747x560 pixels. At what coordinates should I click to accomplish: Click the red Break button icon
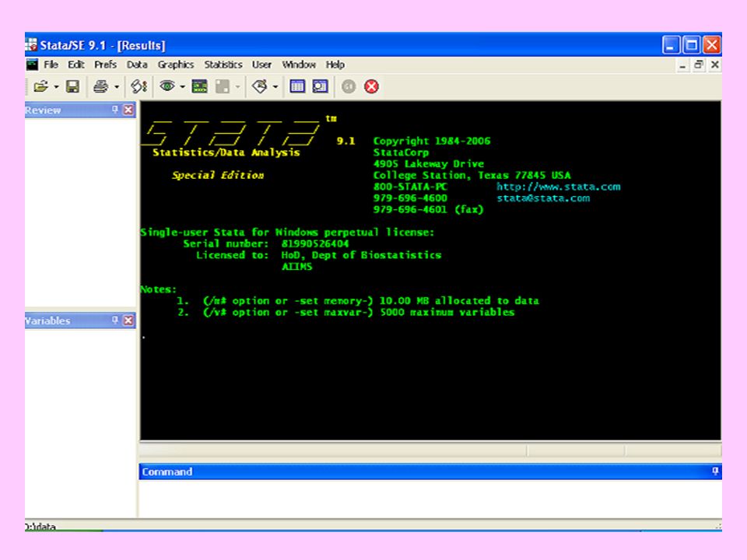pos(372,86)
